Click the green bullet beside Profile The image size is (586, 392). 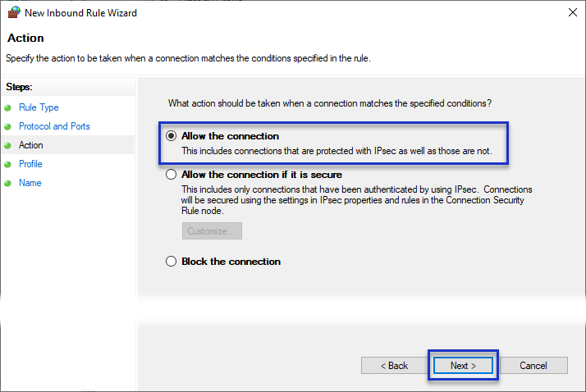tap(7, 164)
